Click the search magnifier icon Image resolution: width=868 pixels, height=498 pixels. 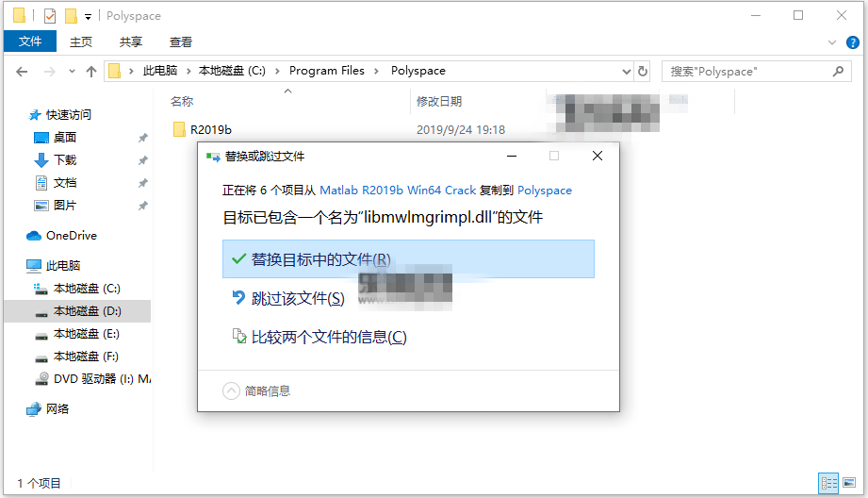pyautogui.click(x=838, y=71)
